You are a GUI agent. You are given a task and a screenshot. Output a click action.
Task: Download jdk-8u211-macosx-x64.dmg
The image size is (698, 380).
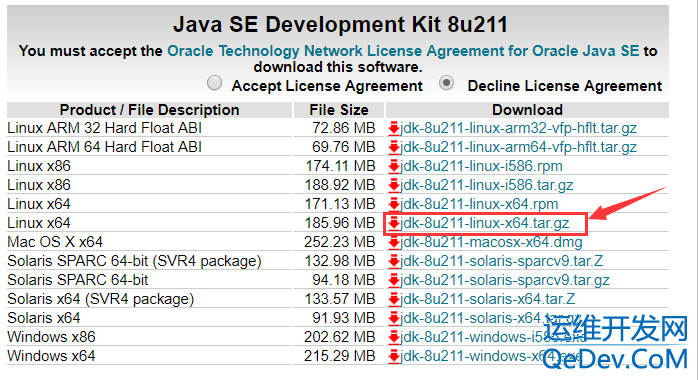coord(491,242)
